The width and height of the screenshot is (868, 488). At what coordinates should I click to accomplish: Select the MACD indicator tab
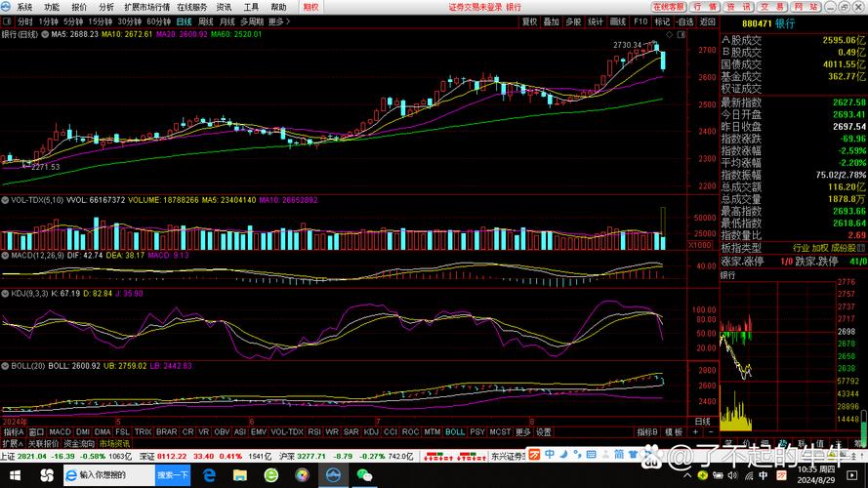coord(61,431)
